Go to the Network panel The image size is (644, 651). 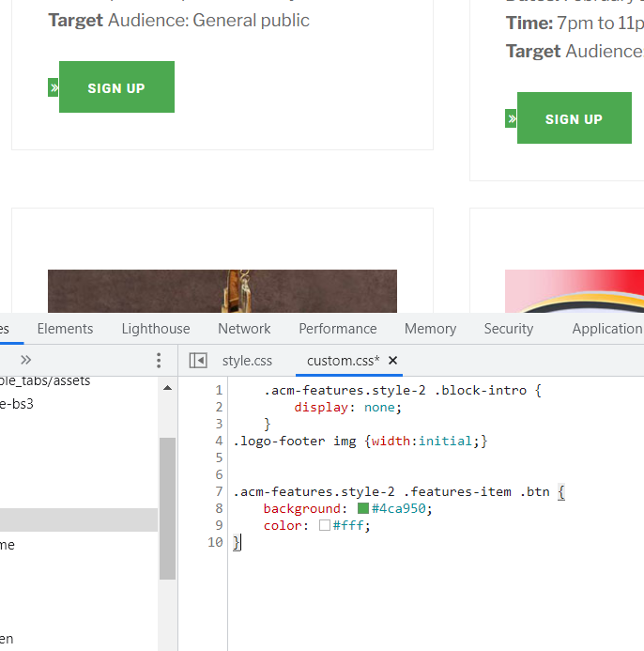click(x=244, y=329)
